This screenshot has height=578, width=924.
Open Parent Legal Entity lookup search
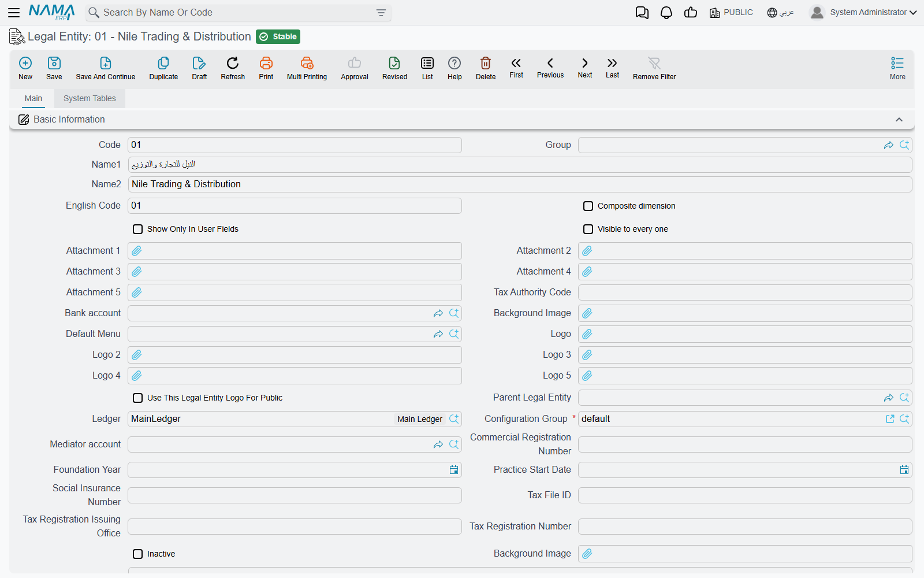pos(904,398)
